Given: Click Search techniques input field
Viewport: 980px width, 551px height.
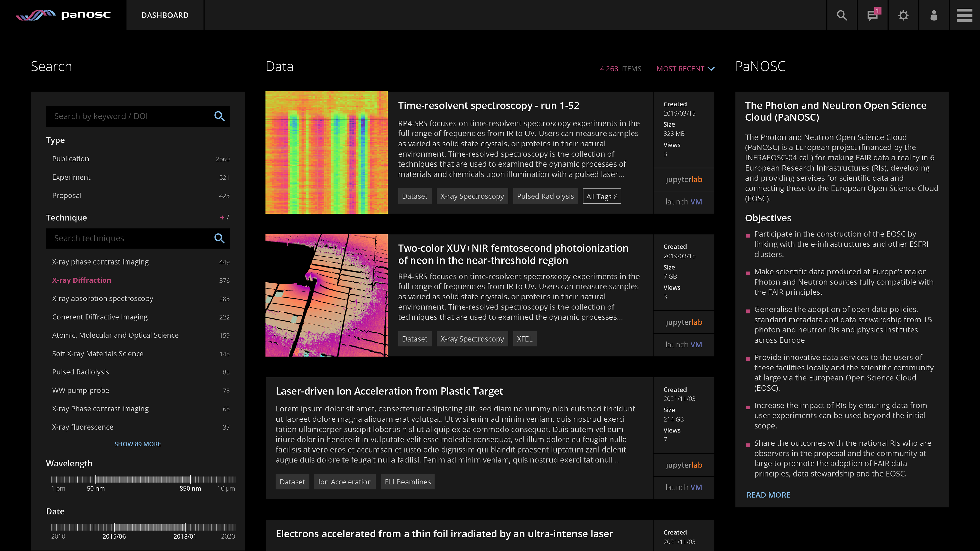Looking at the screenshot, I should point(138,239).
